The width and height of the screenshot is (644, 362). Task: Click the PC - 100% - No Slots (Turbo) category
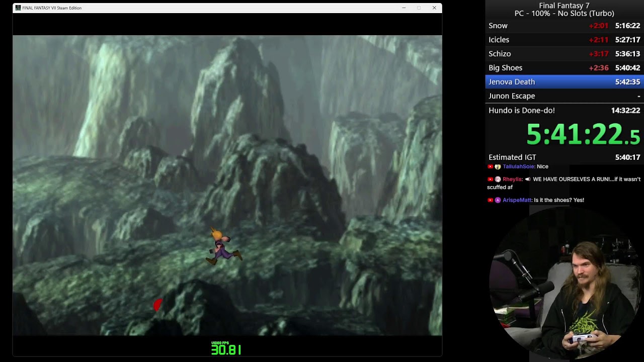tap(564, 14)
